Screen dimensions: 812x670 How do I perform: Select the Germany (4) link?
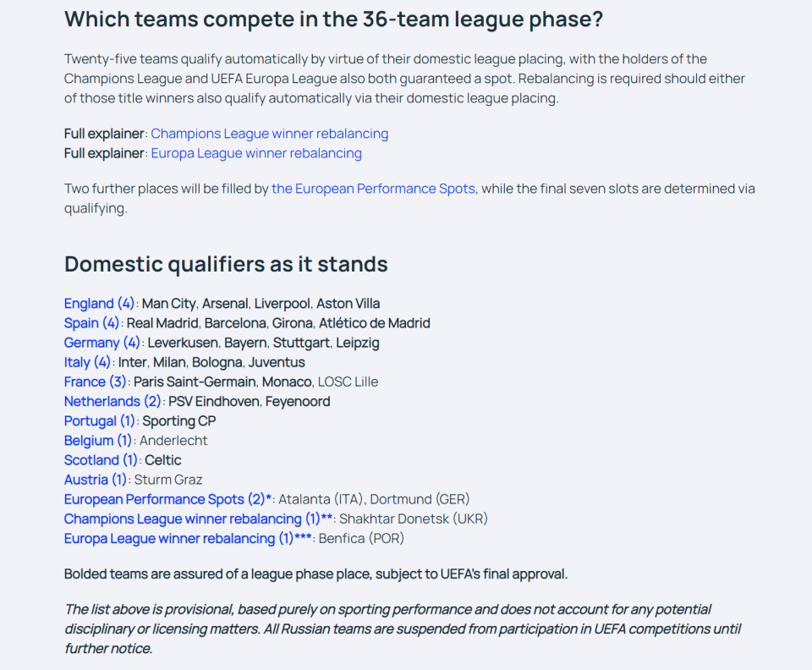tap(102, 343)
